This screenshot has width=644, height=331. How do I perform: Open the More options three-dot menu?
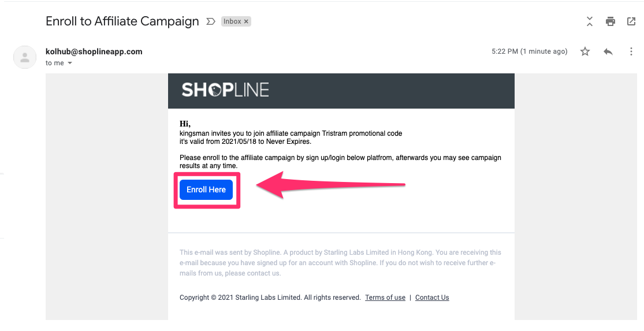click(x=631, y=51)
